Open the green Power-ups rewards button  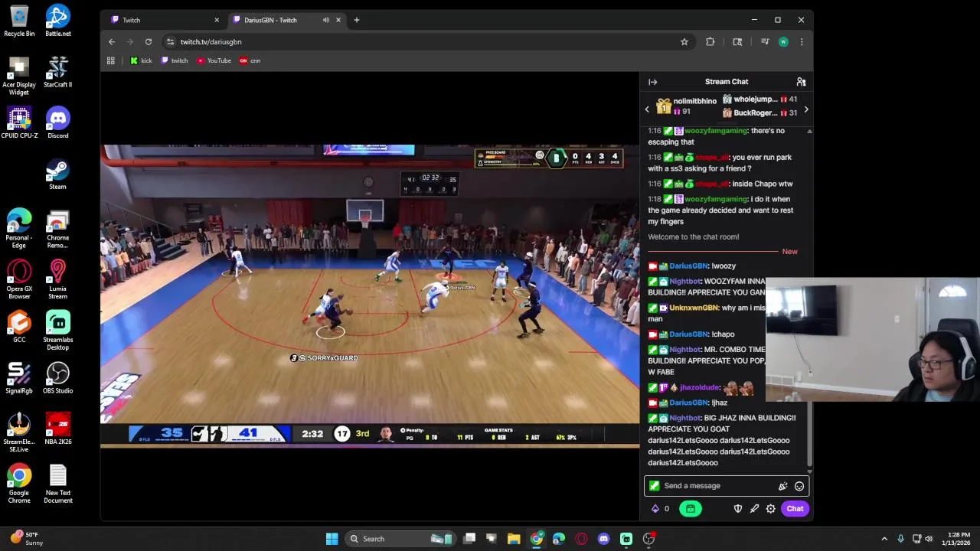click(690, 509)
